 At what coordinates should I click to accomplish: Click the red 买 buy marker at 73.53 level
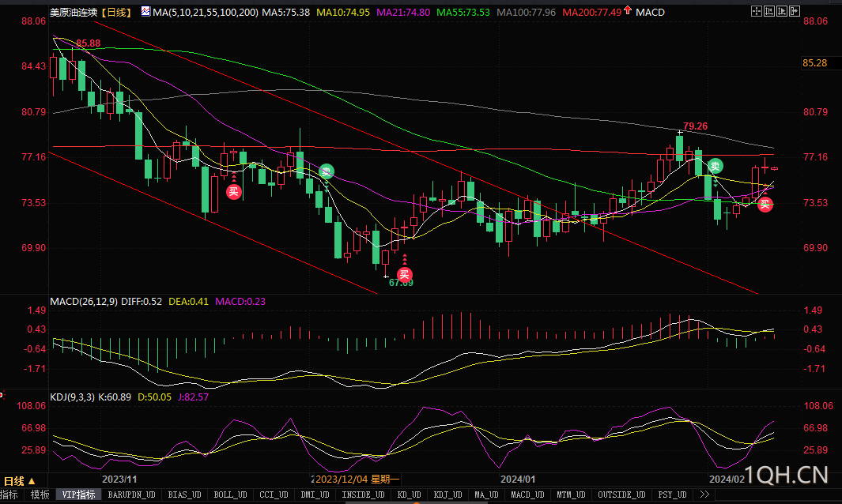(x=765, y=204)
